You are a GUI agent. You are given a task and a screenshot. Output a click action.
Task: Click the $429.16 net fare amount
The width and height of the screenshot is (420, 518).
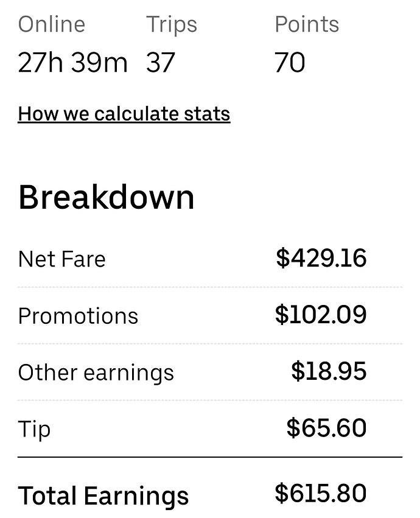321,258
